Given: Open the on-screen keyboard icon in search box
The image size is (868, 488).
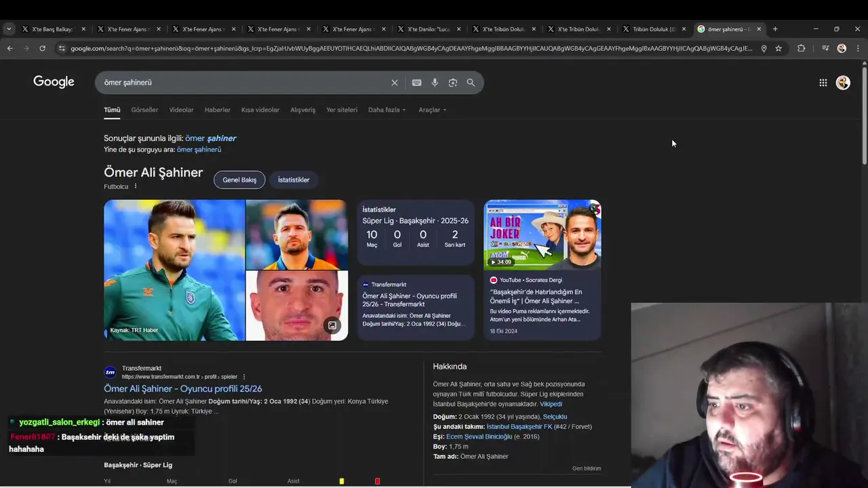Looking at the screenshot, I should [416, 83].
